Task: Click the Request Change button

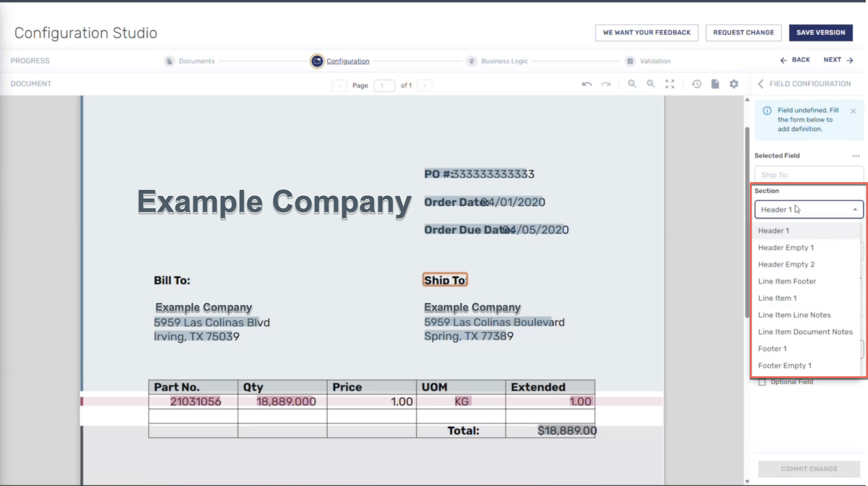Action: pos(743,33)
